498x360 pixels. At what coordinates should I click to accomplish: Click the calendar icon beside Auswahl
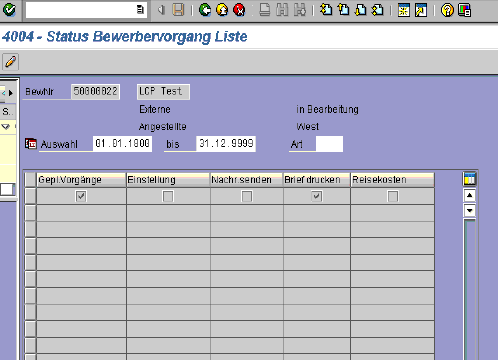pos(31,144)
